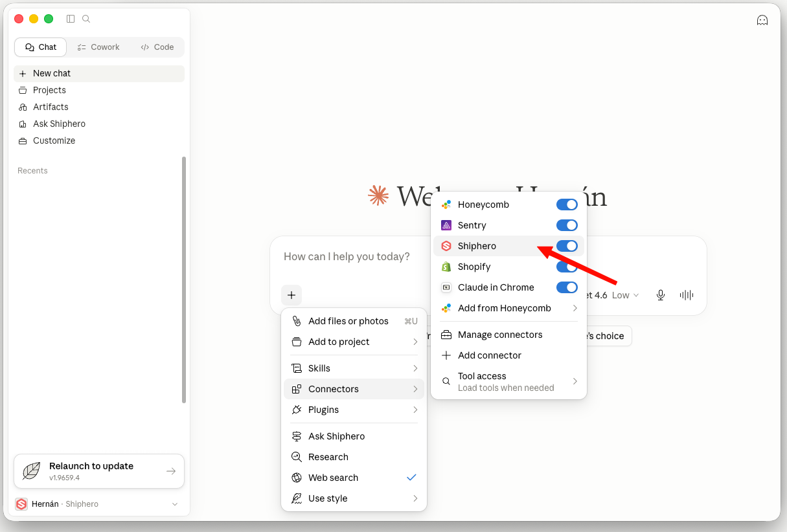Select Ask Shiphero in plus menu

(354, 436)
